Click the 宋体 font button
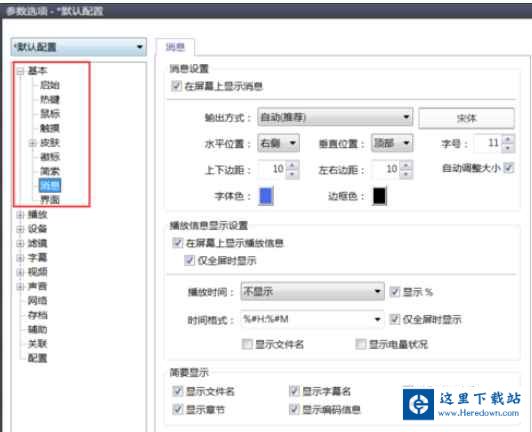This screenshot has height=432, width=532. [467, 118]
